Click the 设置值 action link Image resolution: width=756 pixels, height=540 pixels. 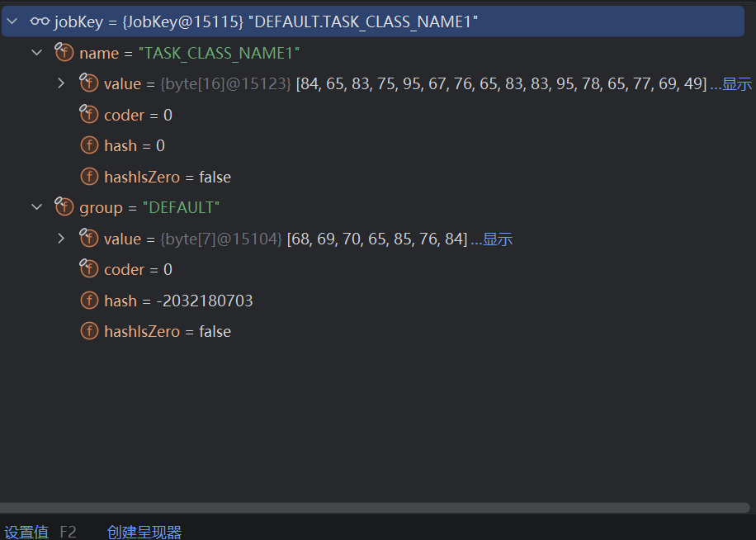tap(26, 532)
